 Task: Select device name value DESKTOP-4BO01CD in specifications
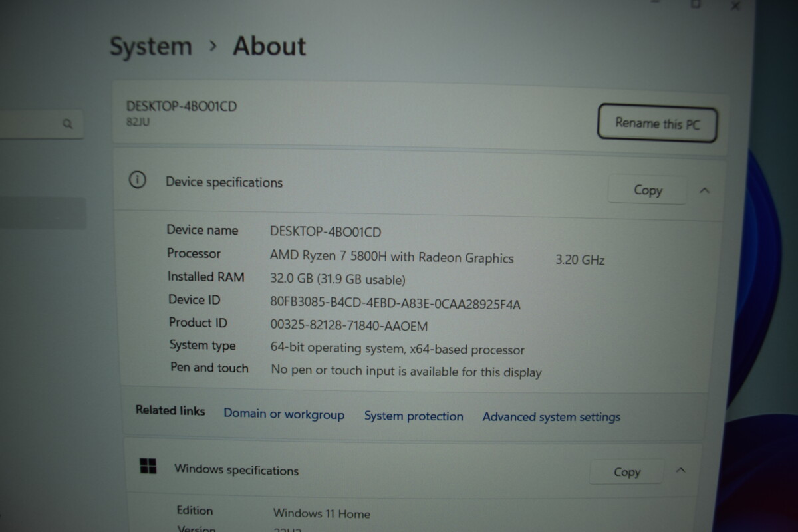[x=326, y=232]
